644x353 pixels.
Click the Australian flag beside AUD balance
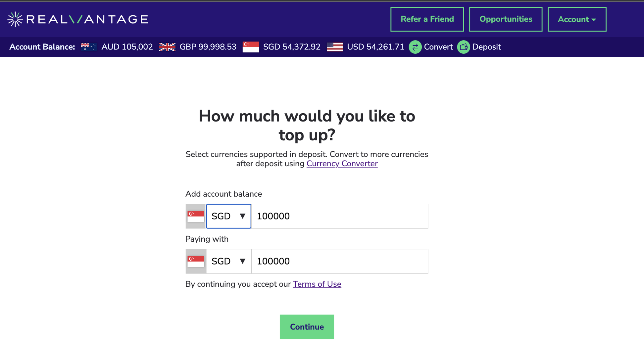89,47
